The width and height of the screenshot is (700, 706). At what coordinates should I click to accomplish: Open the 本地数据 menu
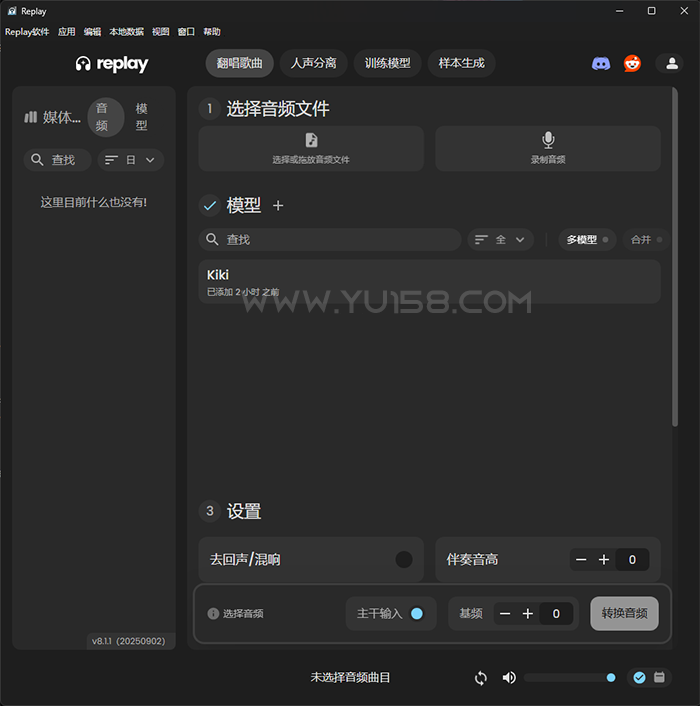pyautogui.click(x=126, y=32)
